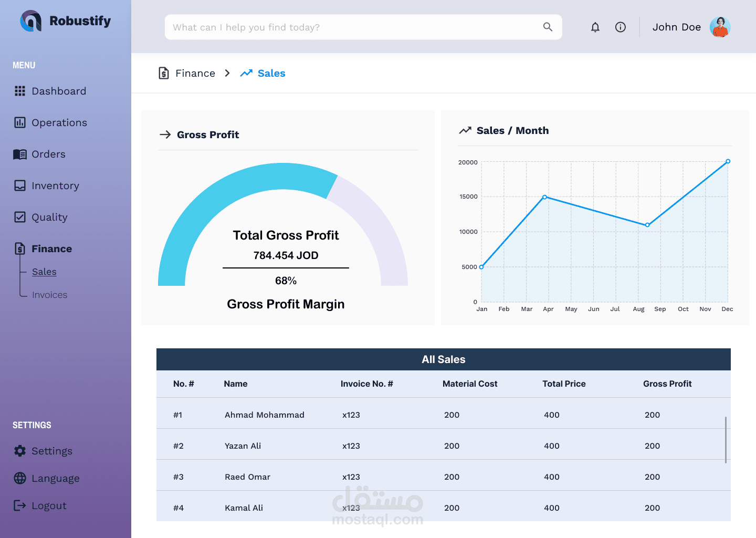Viewport: 756px width, 538px height.
Task: Click the Sales breadcrumb link
Action: (271, 73)
